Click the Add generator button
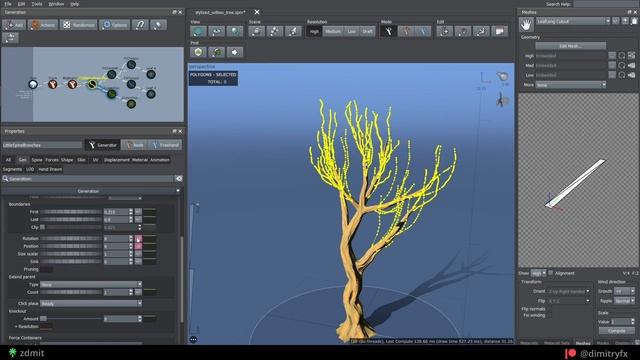Screen dimensions: 640x360 14,25
